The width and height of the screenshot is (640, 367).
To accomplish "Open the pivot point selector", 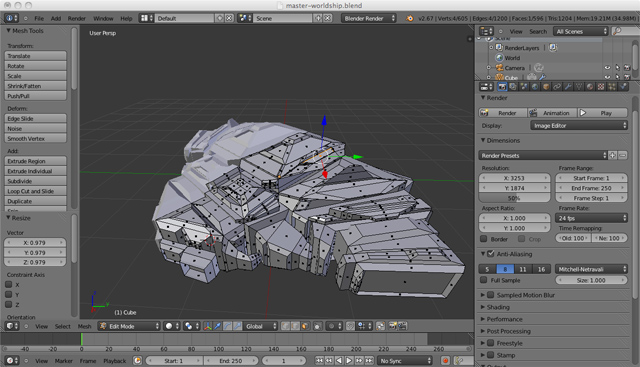I will click(191, 326).
